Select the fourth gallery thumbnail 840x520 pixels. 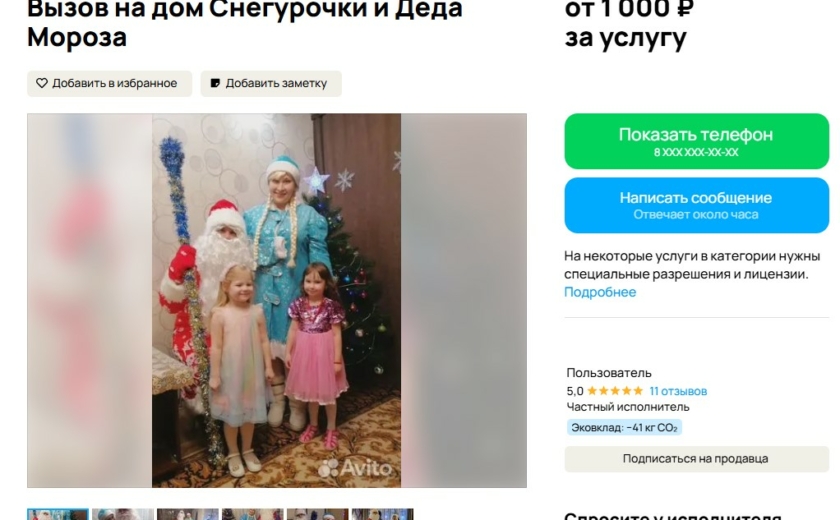point(253,515)
